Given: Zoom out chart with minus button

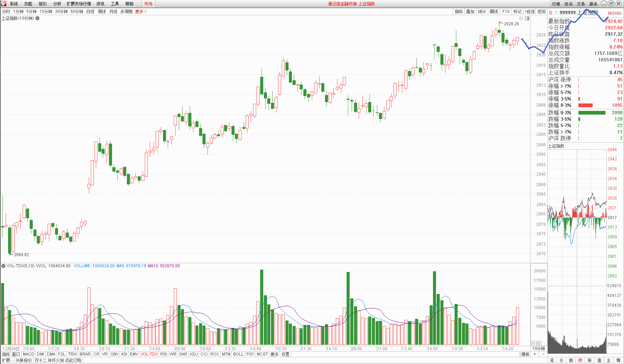Looking at the screenshot, I should (543, 354).
